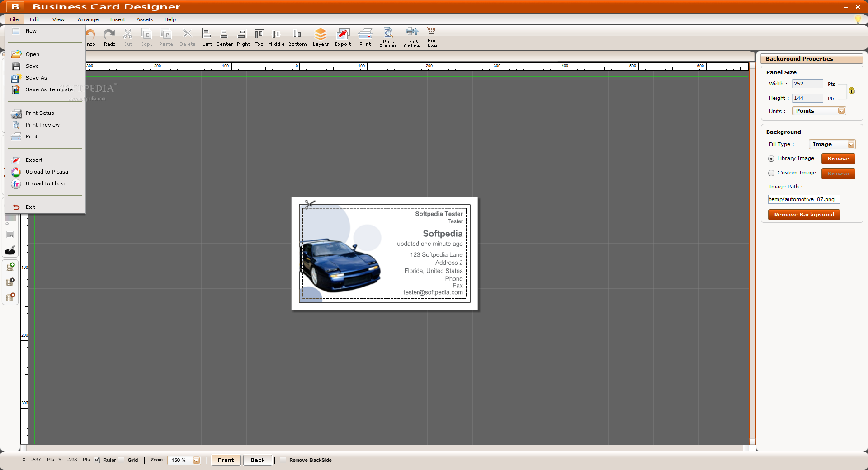
Task: Click the Delete X icon
Action: (x=187, y=38)
